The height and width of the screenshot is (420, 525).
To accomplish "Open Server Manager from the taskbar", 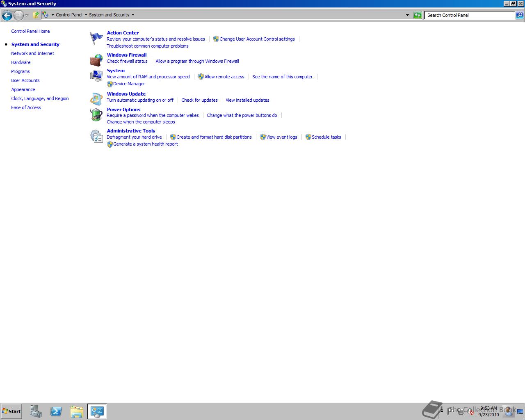I will (36, 411).
